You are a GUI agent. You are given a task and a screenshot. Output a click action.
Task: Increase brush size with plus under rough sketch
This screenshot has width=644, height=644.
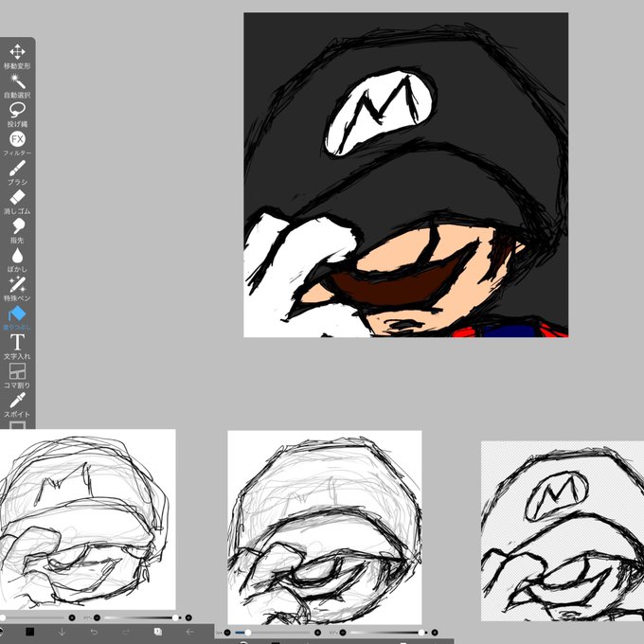tap(72, 617)
